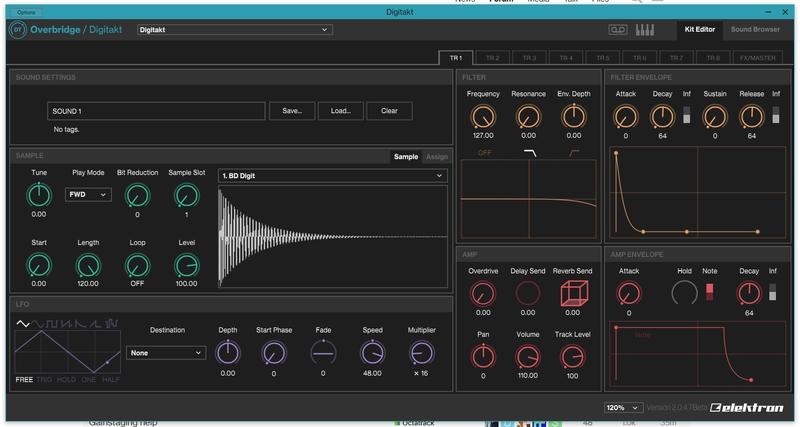Click the Bit Reduction knob
The height and width of the screenshot is (427, 800).
(137, 195)
